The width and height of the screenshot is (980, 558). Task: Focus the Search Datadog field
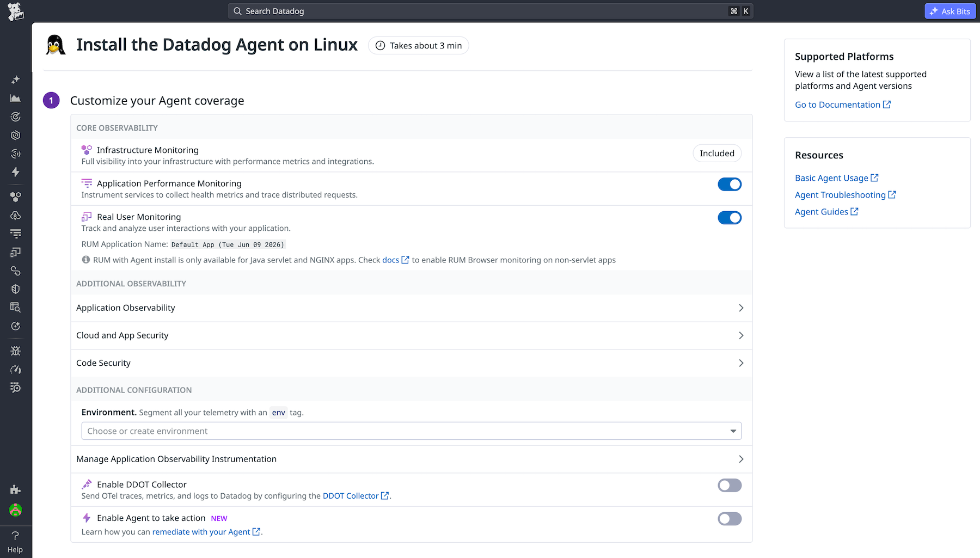(x=490, y=11)
